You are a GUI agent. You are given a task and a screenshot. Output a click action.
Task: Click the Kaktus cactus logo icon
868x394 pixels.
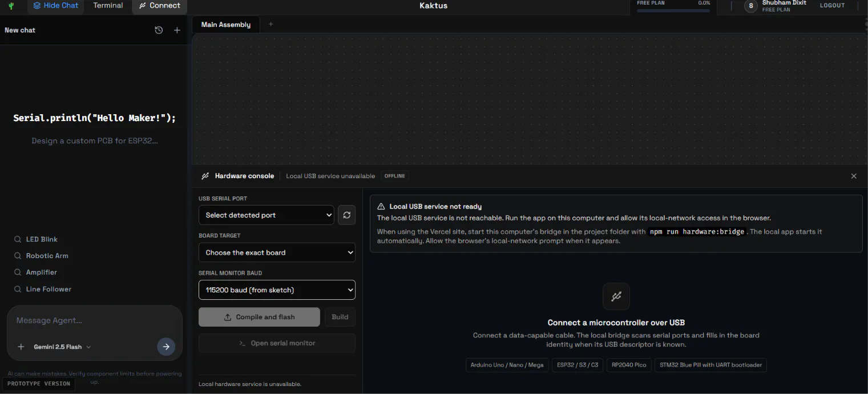click(11, 6)
